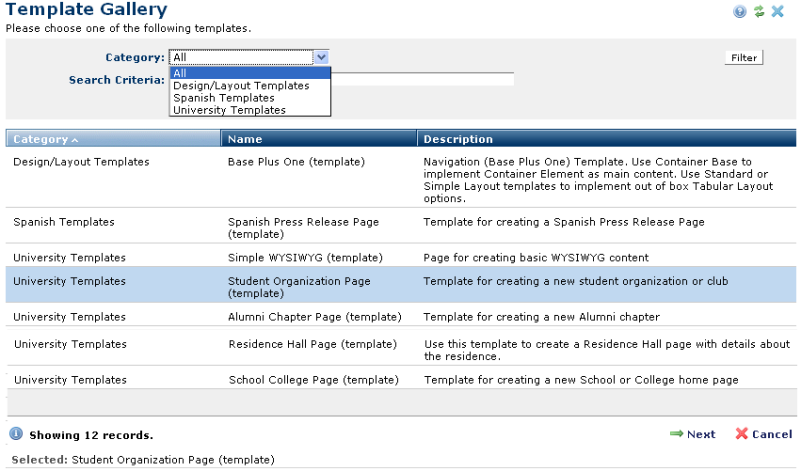Click the info icon beside Showing 12 records
The width and height of the screenshot is (801, 471).
16,435
